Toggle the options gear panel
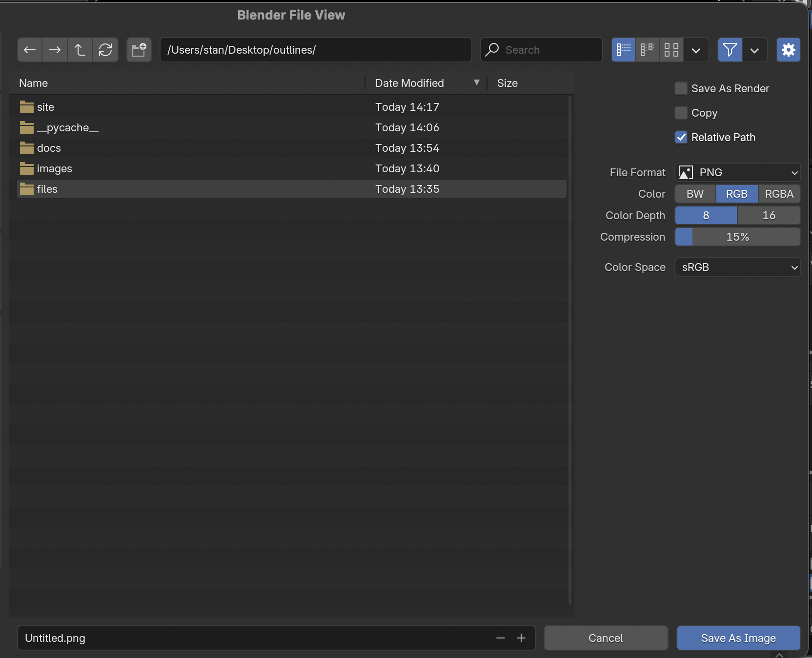 point(788,50)
